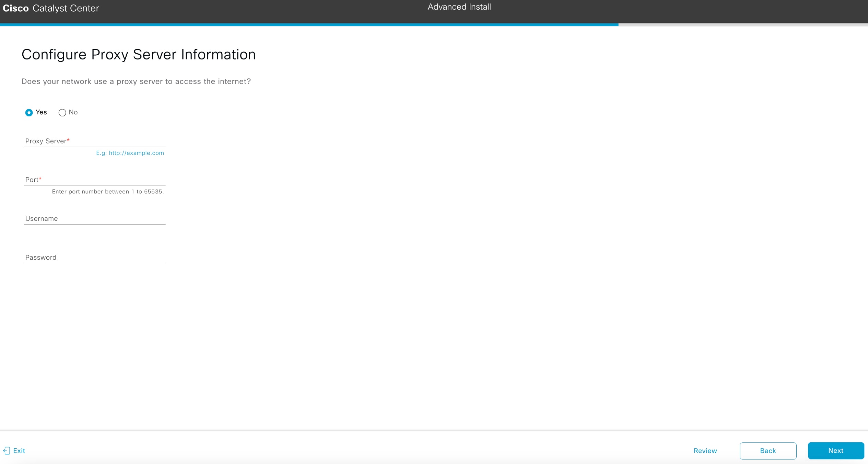Click the Cisco Catalyst Center logo
This screenshot has height=464, width=868.
coord(50,8)
